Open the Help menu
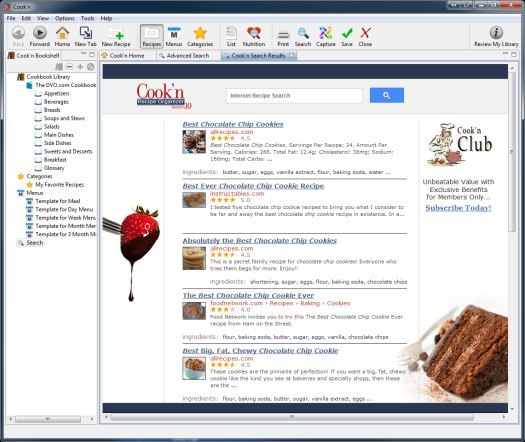 click(x=106, y=18)
